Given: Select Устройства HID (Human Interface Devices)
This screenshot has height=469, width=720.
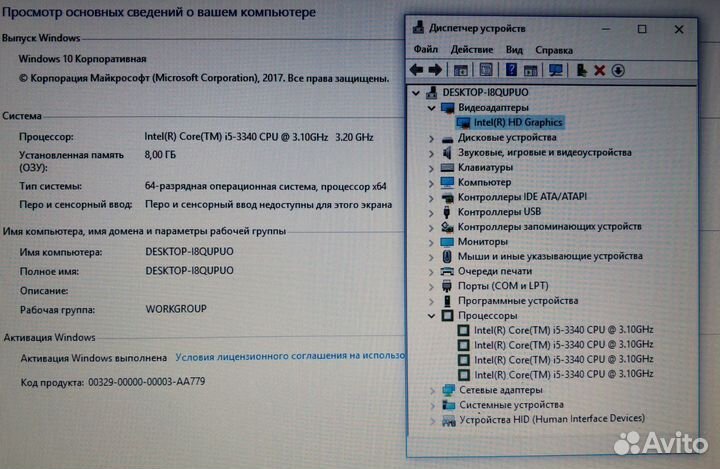Looking at the screenshot, I should pos(552,419).
